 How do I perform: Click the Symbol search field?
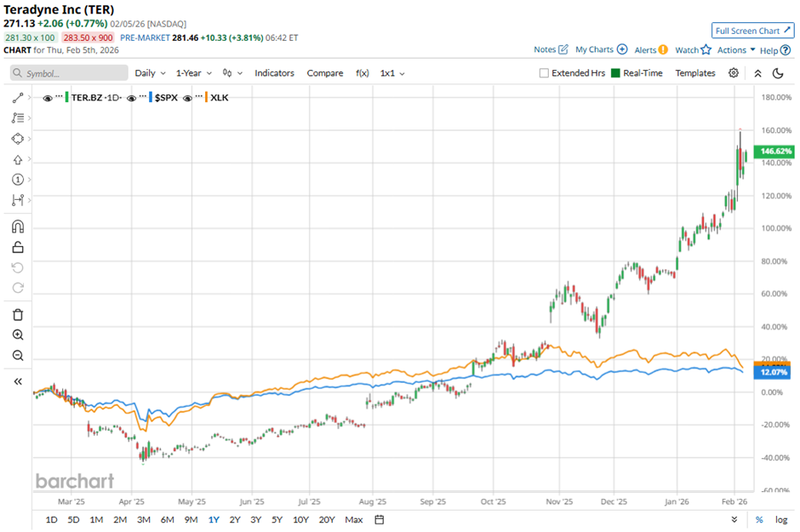[x=70, y=73]
